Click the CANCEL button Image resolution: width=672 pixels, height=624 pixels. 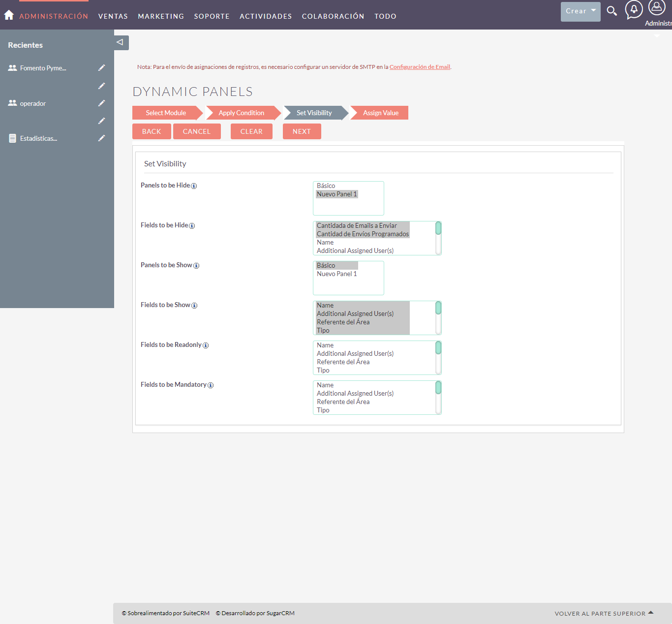point(197,131)
